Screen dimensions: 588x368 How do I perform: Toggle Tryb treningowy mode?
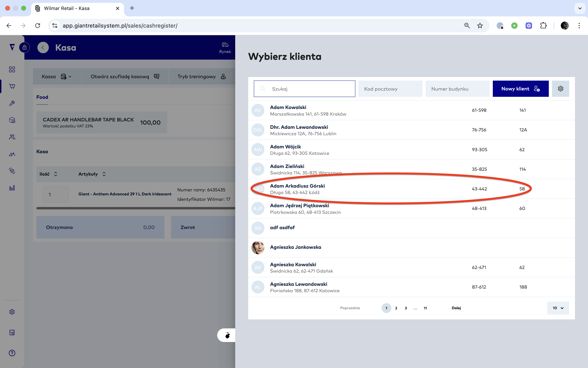pyautogui.click(x=202, y=76)
